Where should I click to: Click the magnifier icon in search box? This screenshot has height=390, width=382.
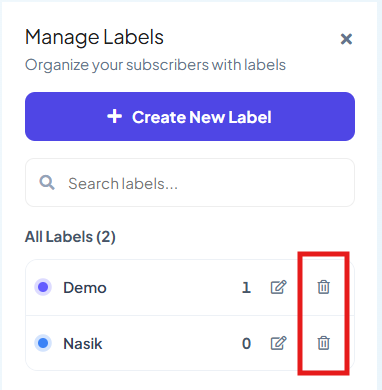click(x=47, y=183)
